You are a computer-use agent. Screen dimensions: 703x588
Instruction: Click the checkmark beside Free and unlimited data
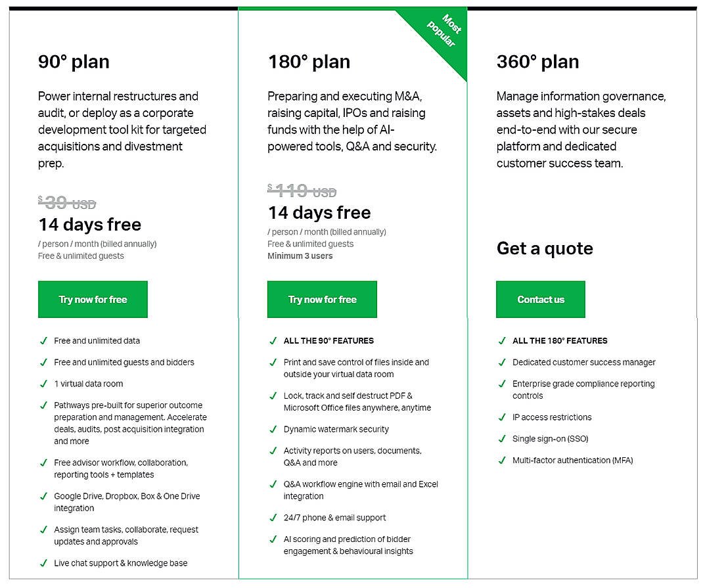tap(43, 340)
